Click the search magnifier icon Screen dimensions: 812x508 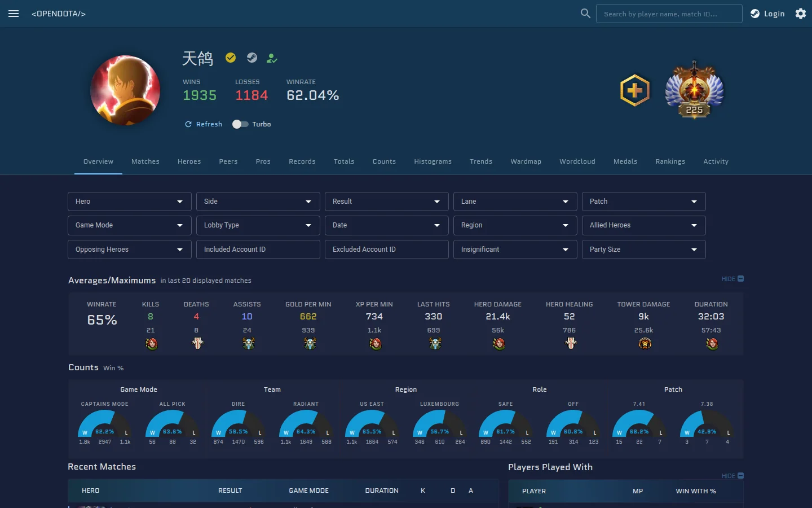585,13
